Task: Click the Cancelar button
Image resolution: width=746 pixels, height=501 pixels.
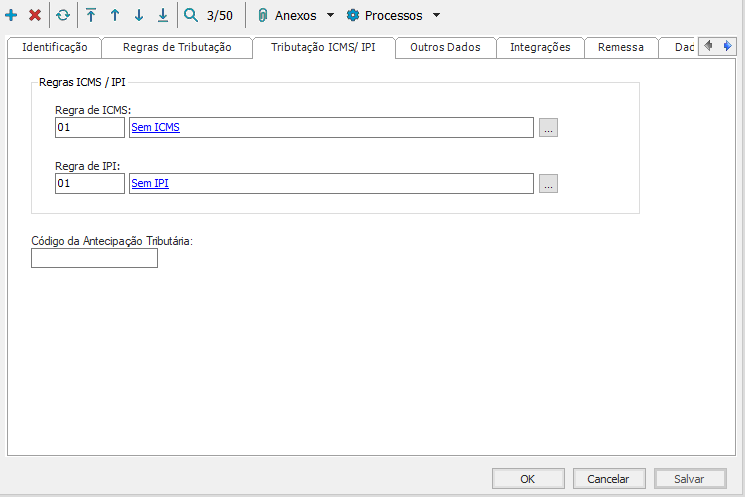Action: 608,479
